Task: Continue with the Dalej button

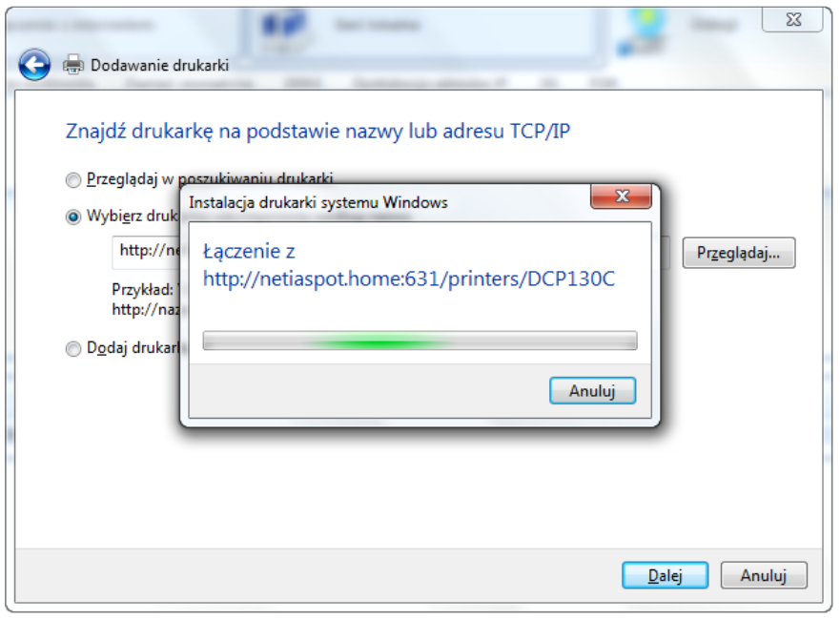Action: tap(665, 575)
